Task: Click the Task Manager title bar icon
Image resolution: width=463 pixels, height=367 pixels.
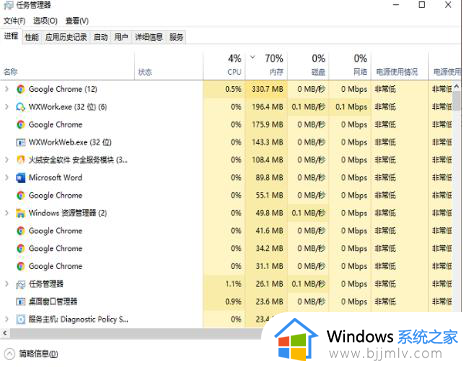Action: [x=8, y=5]
